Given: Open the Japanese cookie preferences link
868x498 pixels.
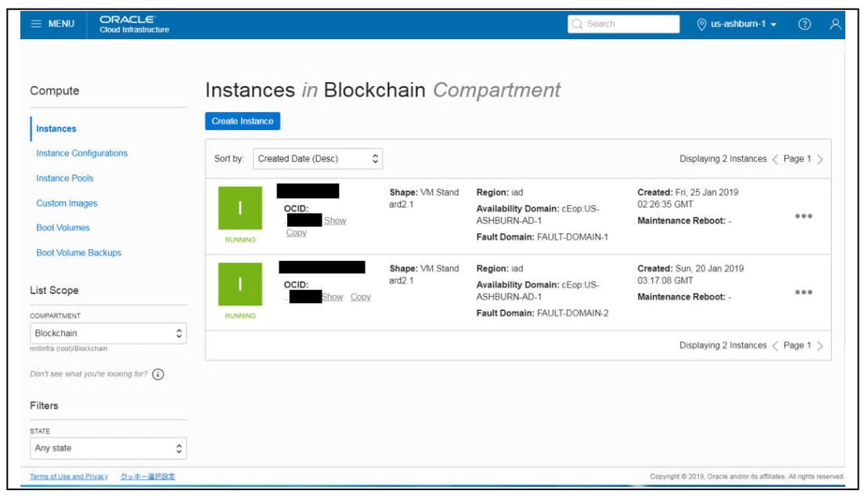Looking at the screenshot, I should 148,476.
